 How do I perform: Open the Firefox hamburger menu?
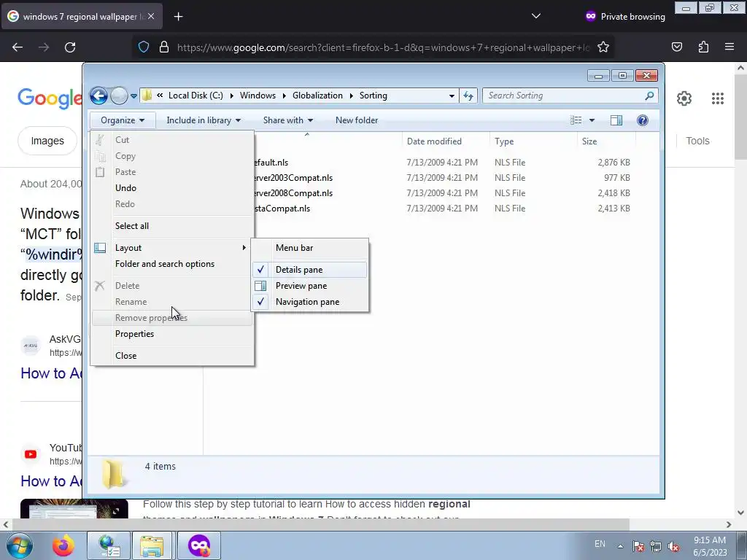click(729, 47)
